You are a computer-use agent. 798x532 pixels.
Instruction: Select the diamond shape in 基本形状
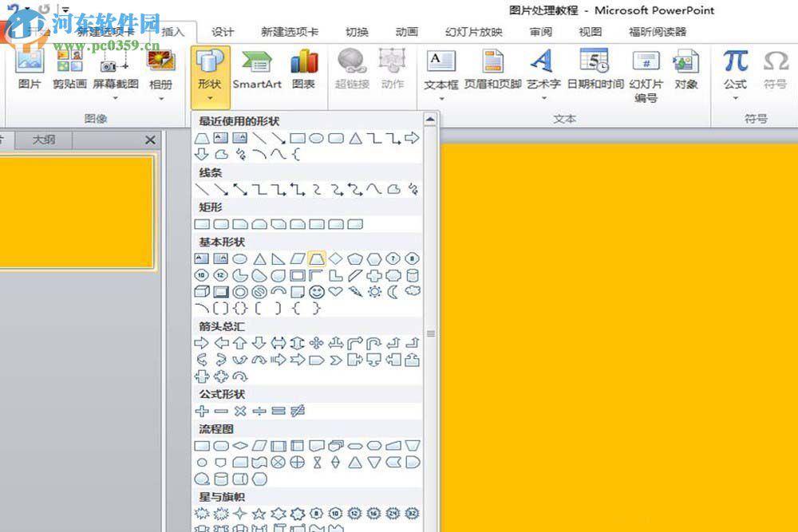335,259
